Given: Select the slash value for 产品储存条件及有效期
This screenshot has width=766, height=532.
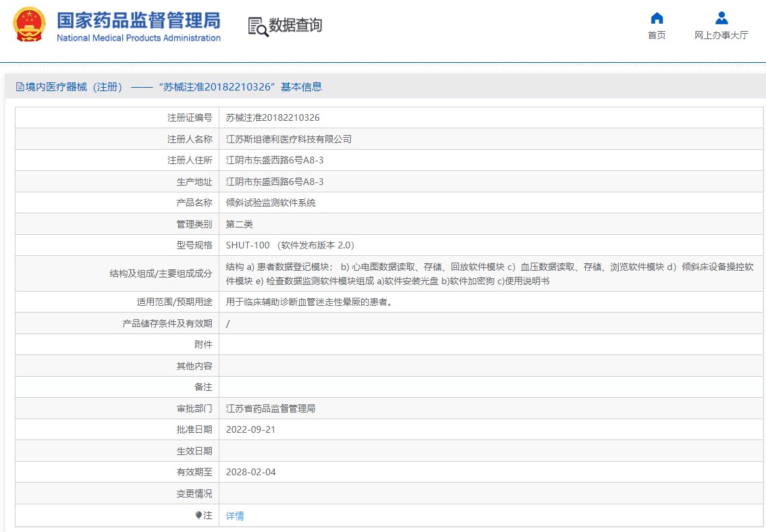Looking at the screenshot, I should [227, 323].
